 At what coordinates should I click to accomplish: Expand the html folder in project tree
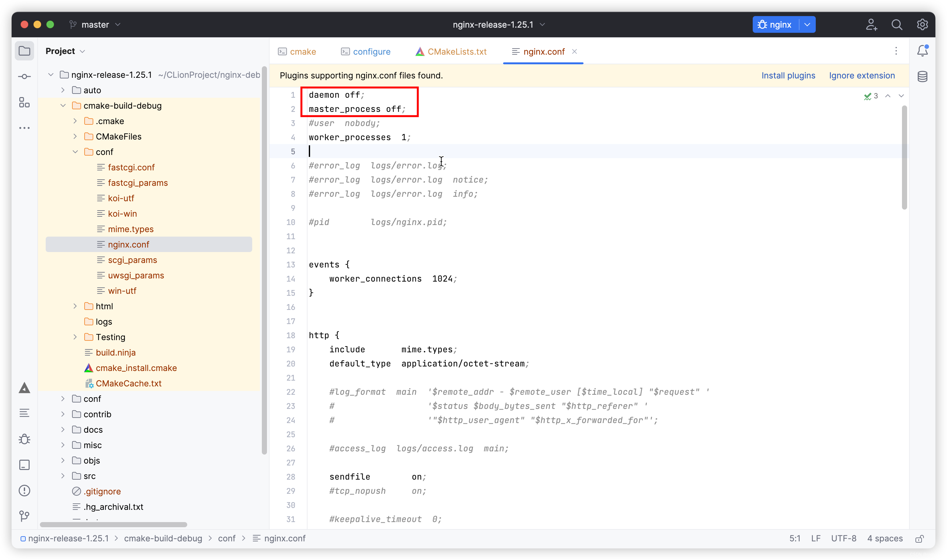point(75,306)
